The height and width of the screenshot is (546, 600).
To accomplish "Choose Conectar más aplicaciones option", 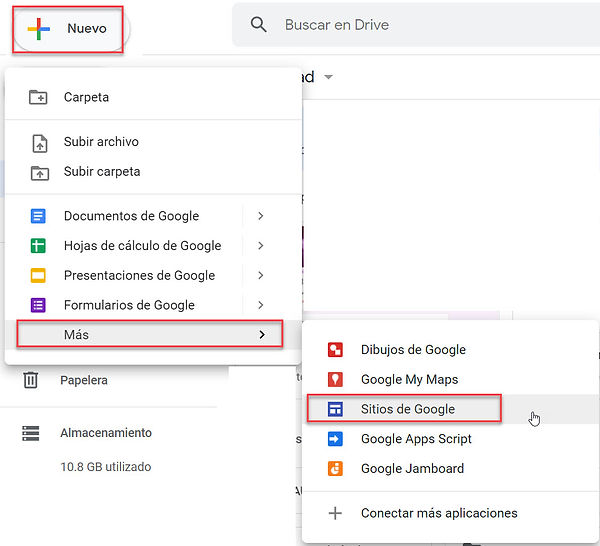I will pos(451,513).
